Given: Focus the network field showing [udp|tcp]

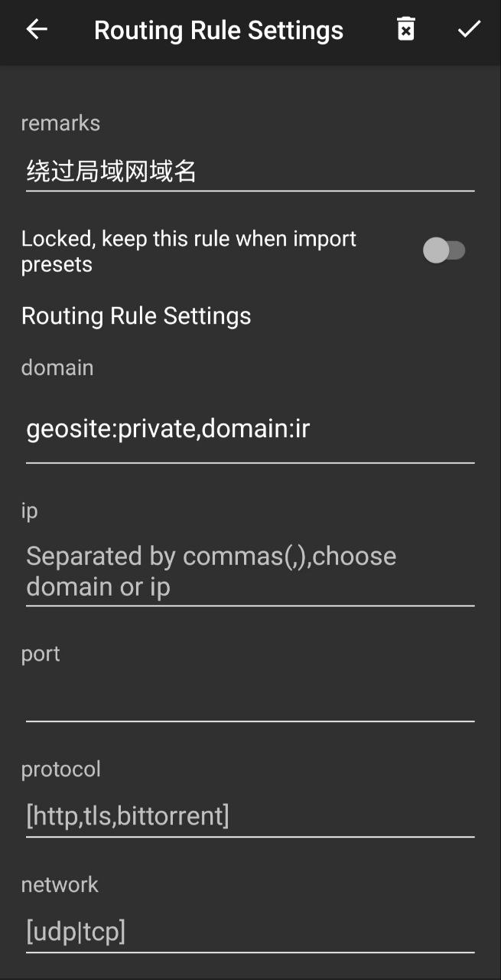Looking at the screenshot, I should point(250,931).
